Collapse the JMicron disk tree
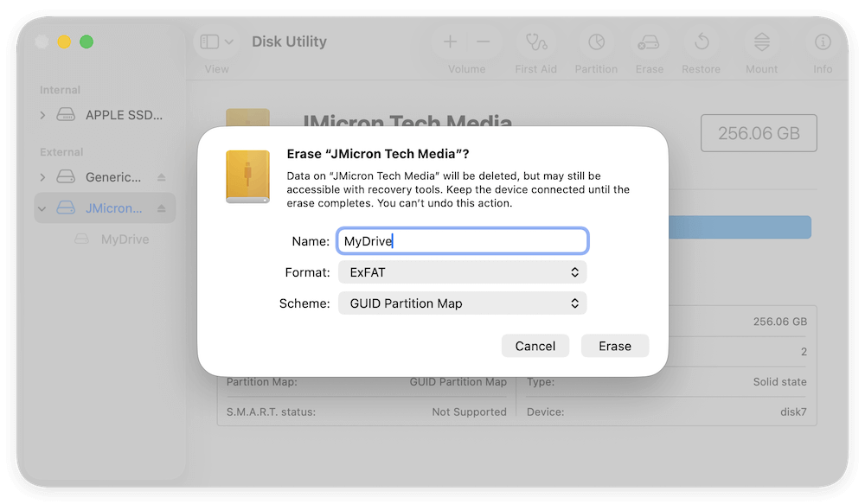The width and height of the screenshot is (865, 504). (42, 207)
